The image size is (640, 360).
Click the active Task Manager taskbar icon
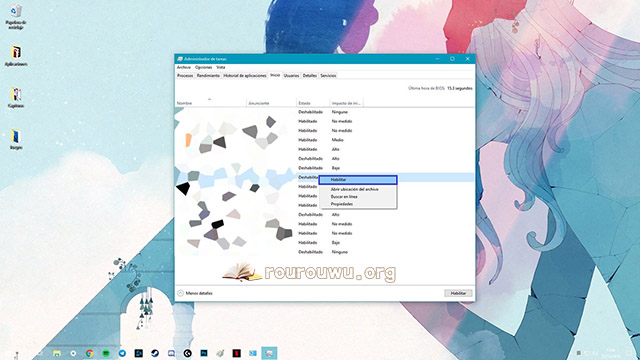[x=269, y=353]
